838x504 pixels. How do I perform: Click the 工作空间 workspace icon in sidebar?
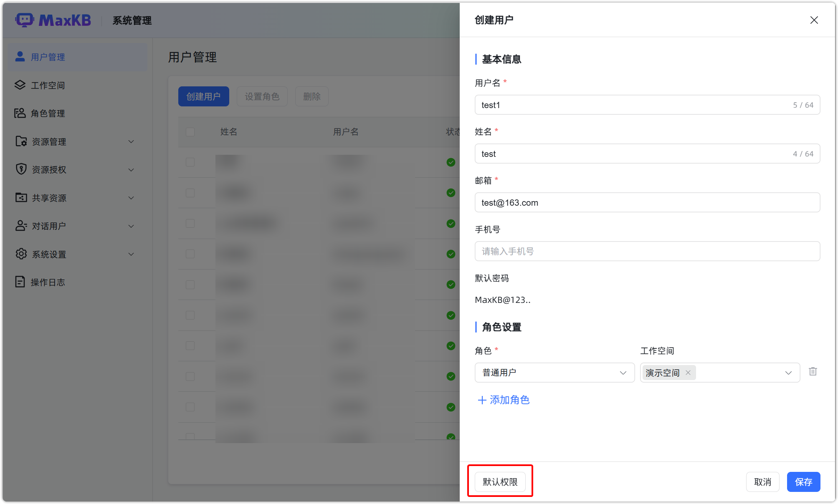coord(20,85)
